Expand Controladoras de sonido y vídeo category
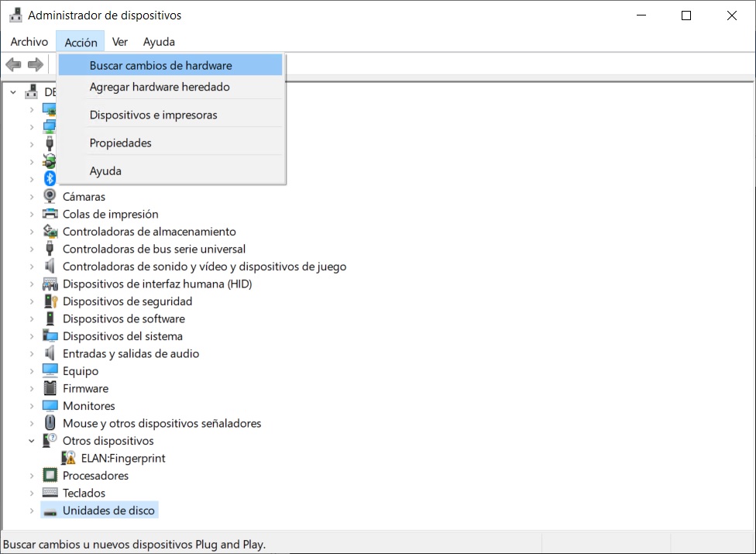 pos(32,267)
